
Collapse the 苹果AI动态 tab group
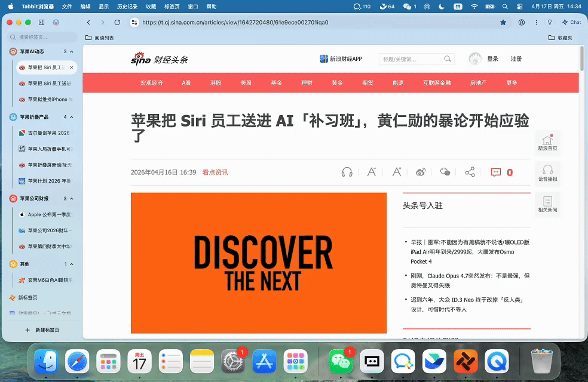pyautogui.click(x=72, y=51)
